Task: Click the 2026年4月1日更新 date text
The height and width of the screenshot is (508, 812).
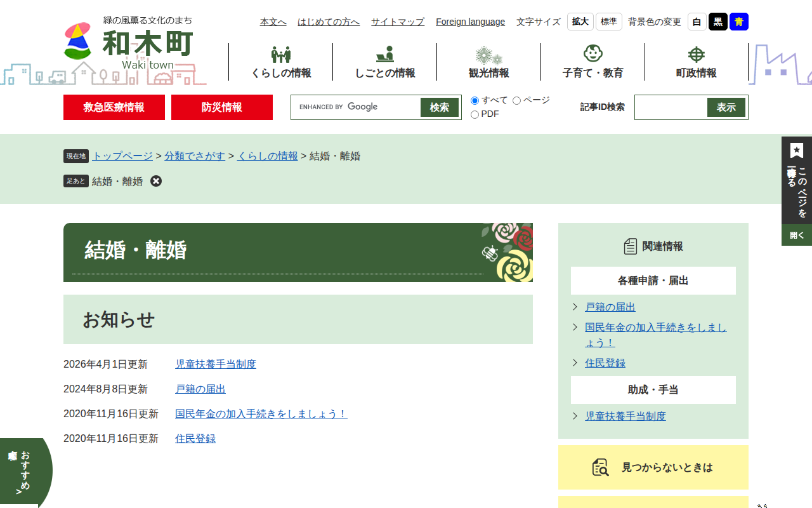Action: (x=105, y=364)
